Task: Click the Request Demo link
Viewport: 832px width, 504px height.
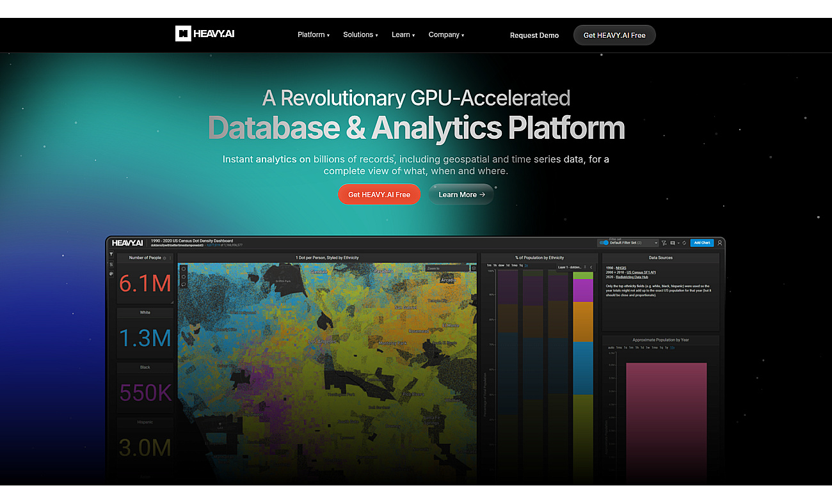Action: [x=534, y=36]
